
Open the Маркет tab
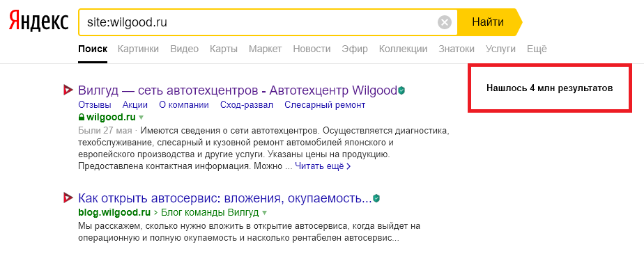266,49
